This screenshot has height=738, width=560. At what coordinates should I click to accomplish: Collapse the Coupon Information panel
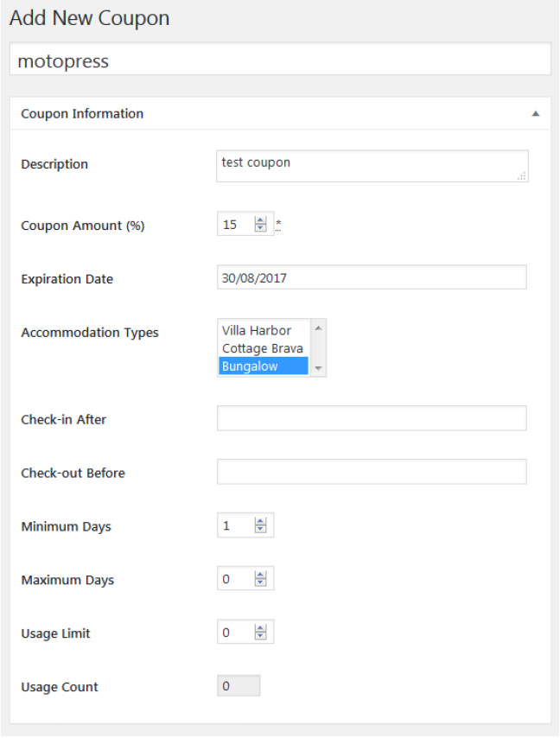535,114
